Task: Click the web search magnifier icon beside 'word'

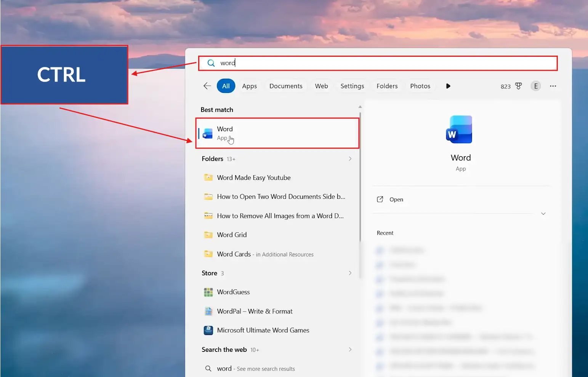Action: 208,369
